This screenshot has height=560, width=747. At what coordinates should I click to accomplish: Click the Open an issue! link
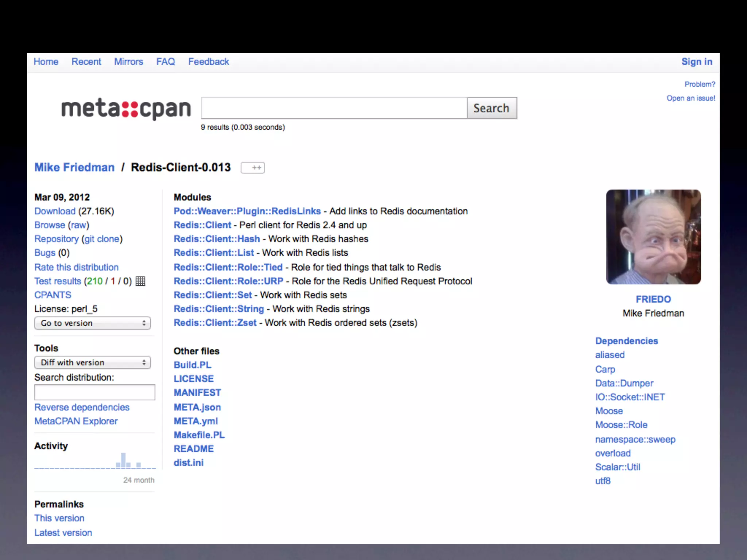(x=691, y=98)
